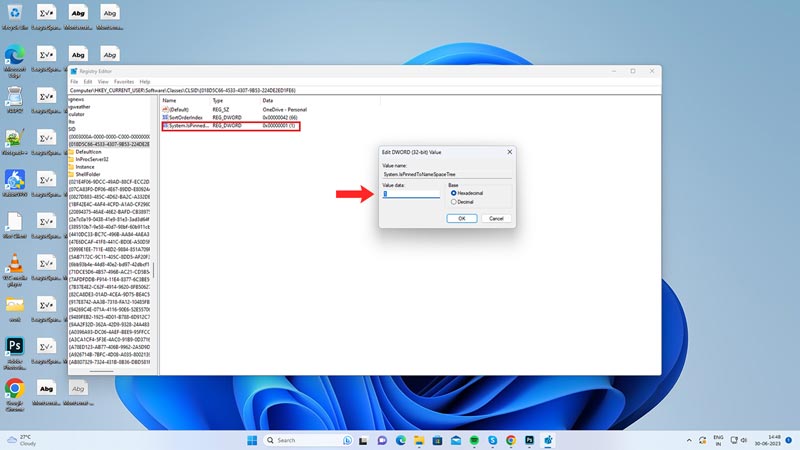Click the Registry Editor taskbar icon
This screenshot has height=450, width=800.
(548, 440)
